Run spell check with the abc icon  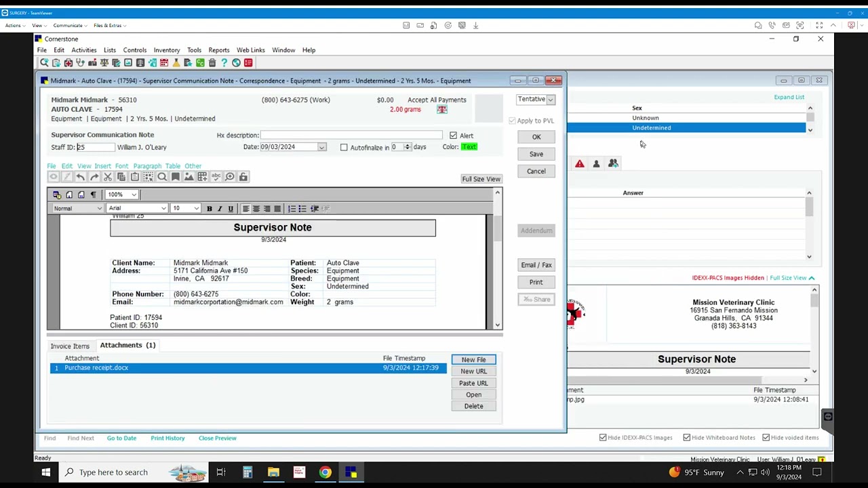(x=216, y=177)
